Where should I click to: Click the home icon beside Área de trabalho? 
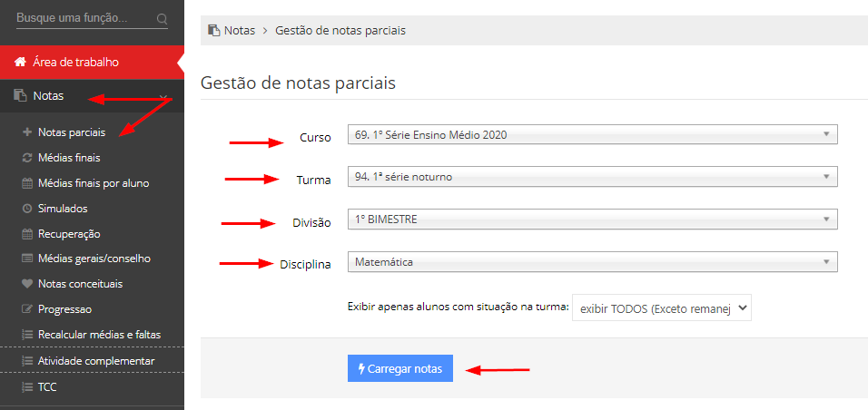click(x=21, y=62)
